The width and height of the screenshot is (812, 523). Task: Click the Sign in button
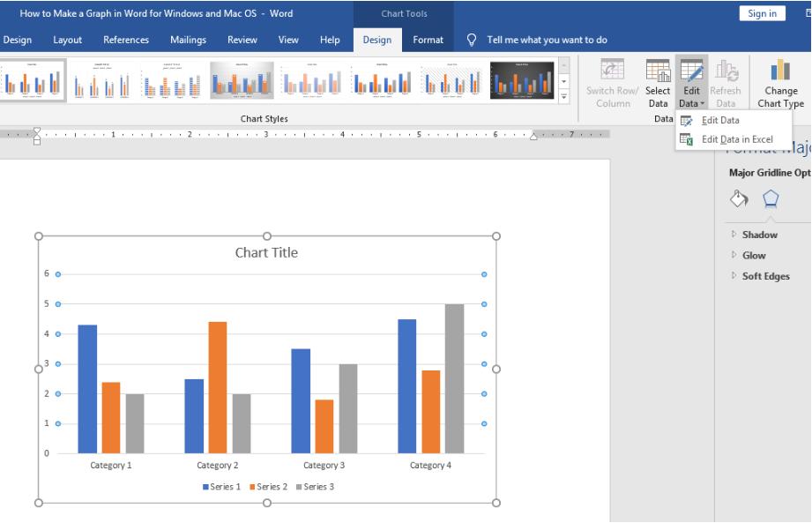coord(762,12)
